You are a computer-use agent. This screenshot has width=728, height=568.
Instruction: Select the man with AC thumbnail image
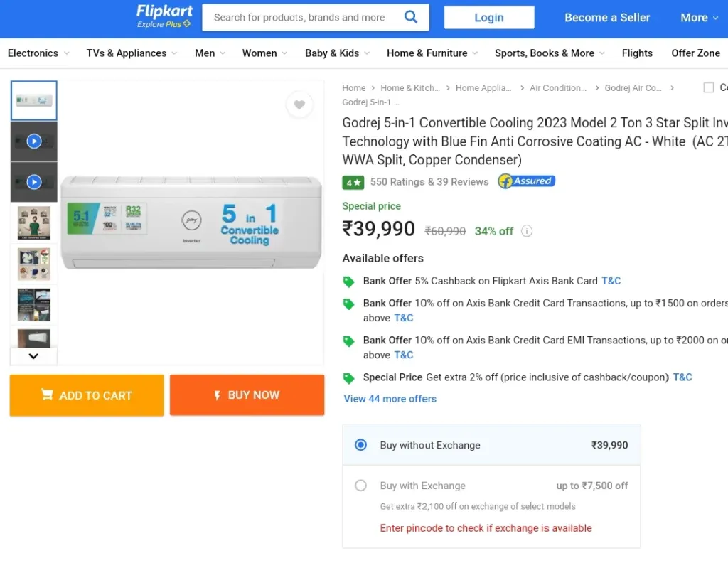tap(34, 223)
